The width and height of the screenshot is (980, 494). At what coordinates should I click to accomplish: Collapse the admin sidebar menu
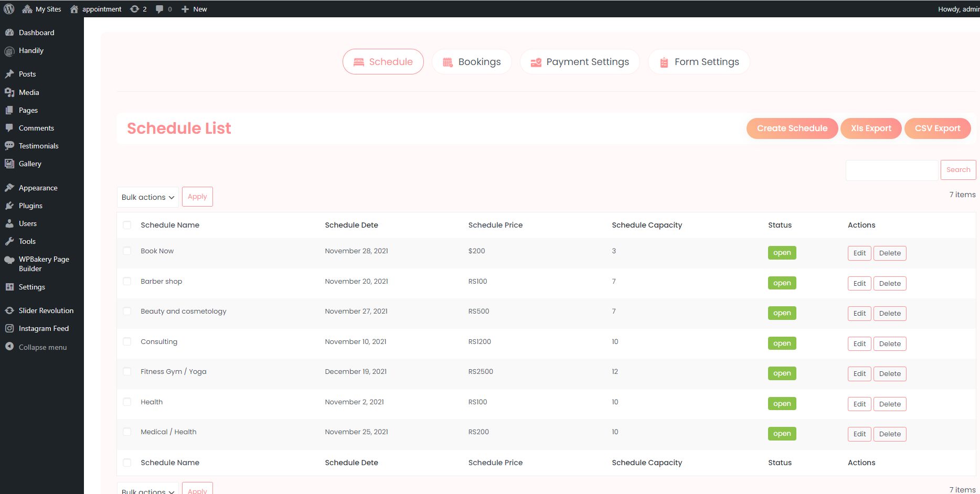coord(42,347)
